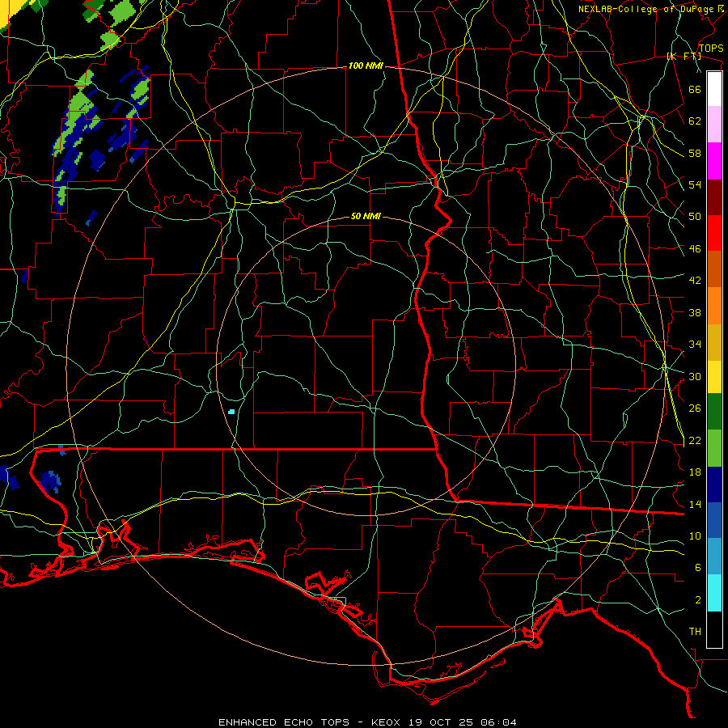Click the black TH legend swatch
728x728 pixels.
(x=714, y=629)
